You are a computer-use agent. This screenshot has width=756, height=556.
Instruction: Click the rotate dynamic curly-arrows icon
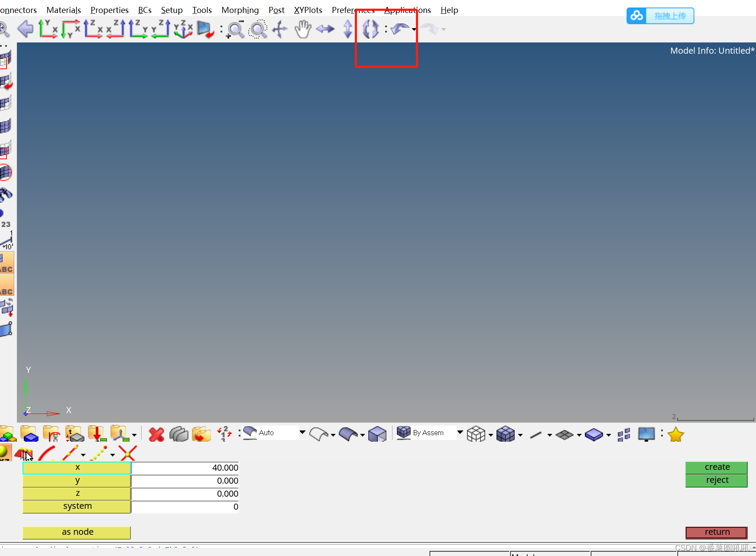point(370,29)
